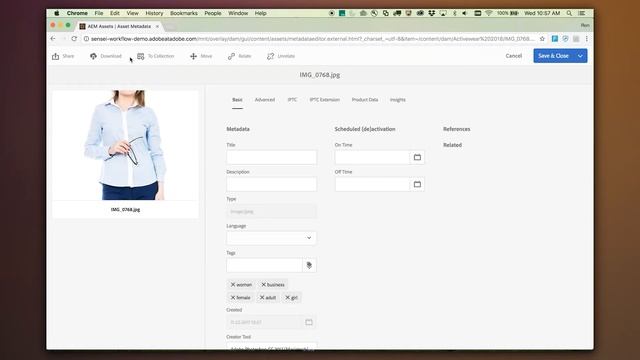Open the tag picker icon
Viewport: 640px width, 360px height.
(x=309, y=265)
